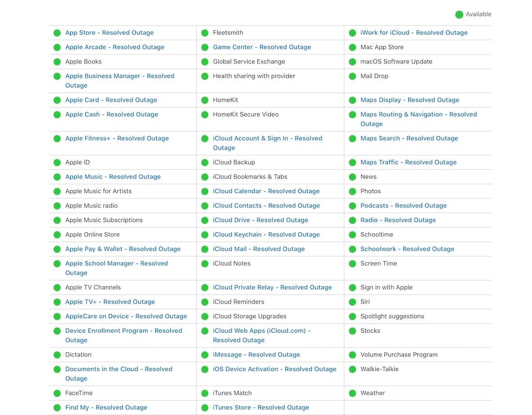Open iWork for iCloud outage link
Image resolution: width=532 pixels, height=415 pixels.
[414, 32]
